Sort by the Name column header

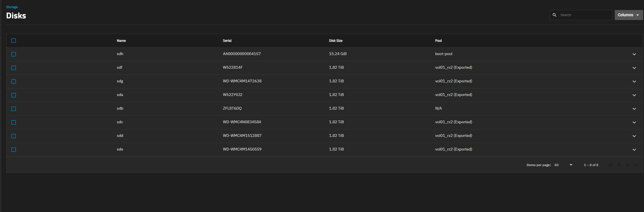[121, 41]
